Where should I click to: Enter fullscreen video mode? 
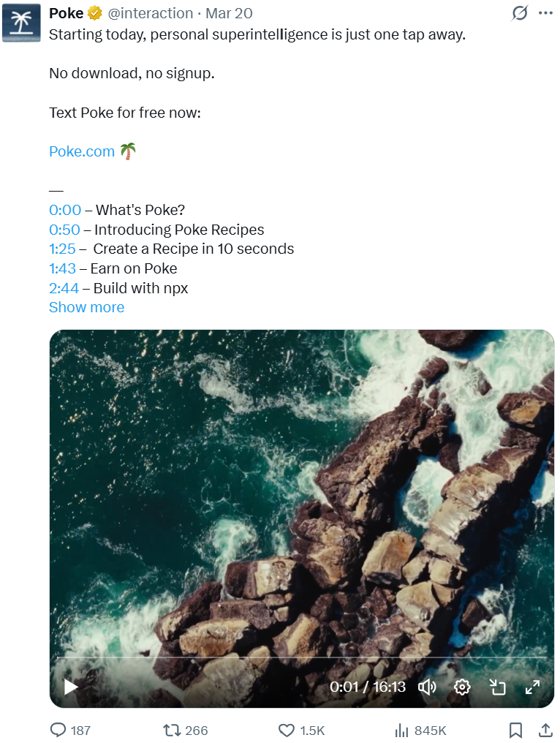[532, 687]
